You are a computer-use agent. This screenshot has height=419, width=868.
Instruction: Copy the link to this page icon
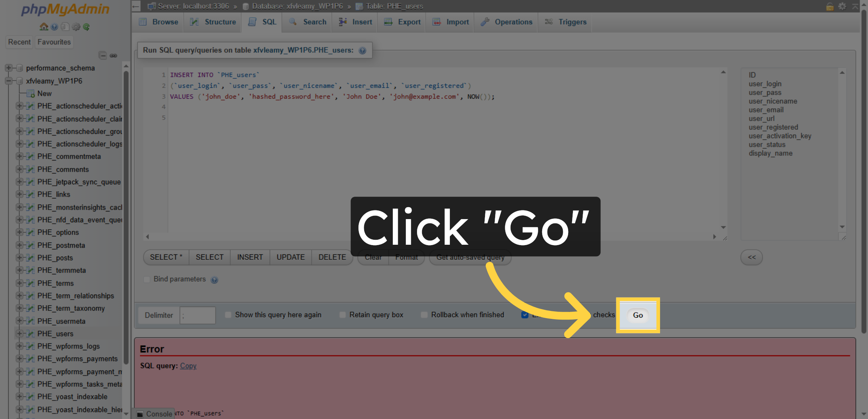coord(114,55)
